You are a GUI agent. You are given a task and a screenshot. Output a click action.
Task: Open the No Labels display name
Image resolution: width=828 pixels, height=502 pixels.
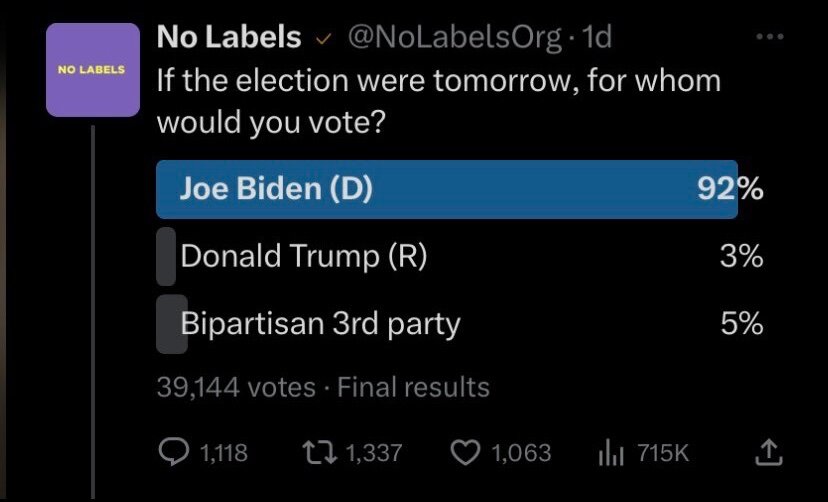228,37
